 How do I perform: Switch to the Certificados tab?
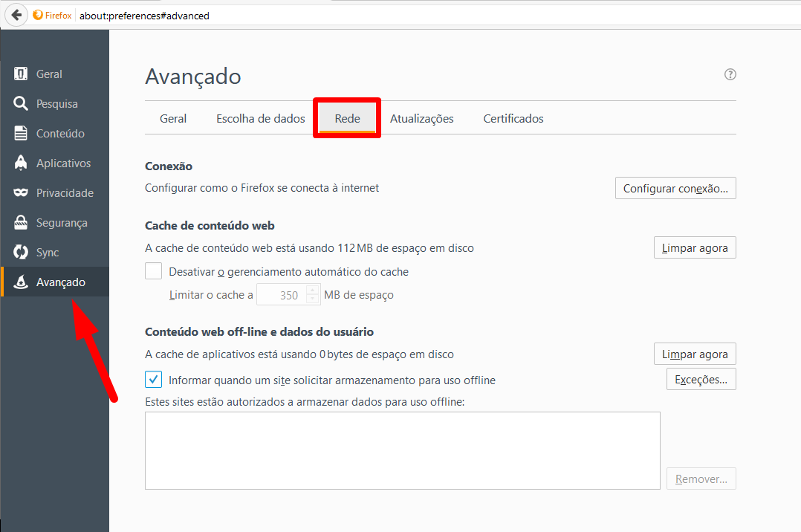[x=513, y=119]
